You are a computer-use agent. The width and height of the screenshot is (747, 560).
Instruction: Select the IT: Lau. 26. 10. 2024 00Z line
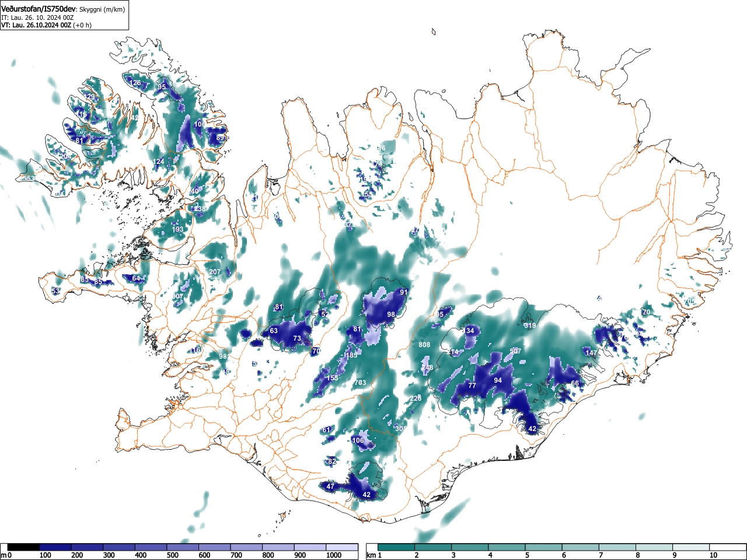pos(37,17)
